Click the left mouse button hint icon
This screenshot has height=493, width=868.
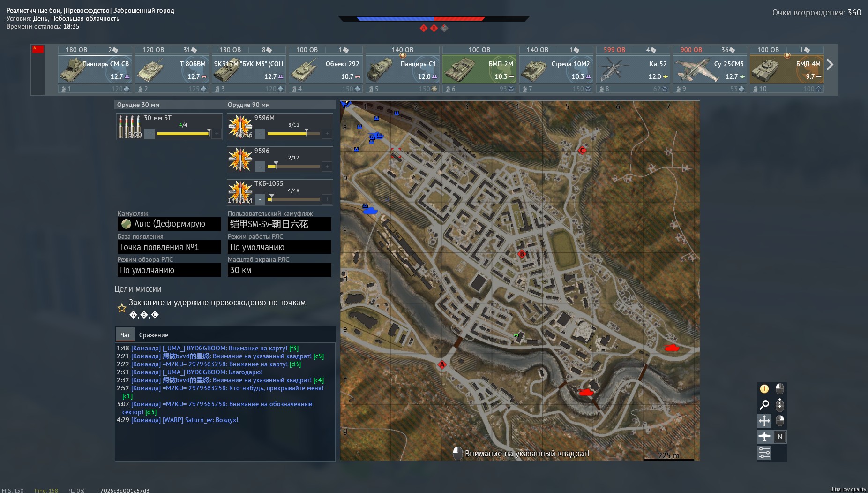click(x=780, y=389)
